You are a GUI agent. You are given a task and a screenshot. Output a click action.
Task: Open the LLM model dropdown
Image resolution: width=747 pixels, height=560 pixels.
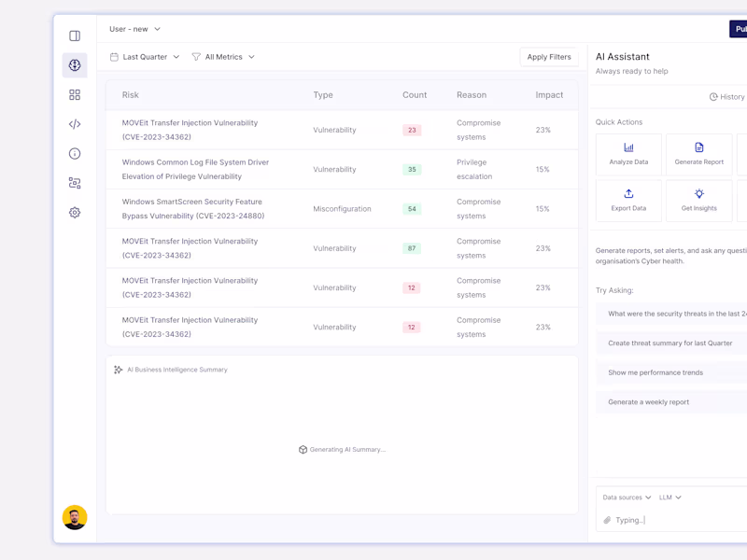[669, 497]
